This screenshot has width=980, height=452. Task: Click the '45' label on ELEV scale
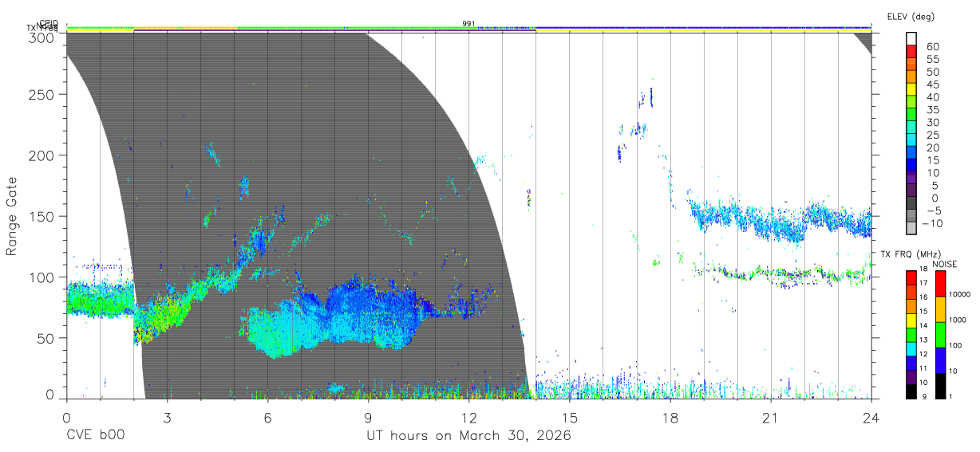click(x=932, y=84)
